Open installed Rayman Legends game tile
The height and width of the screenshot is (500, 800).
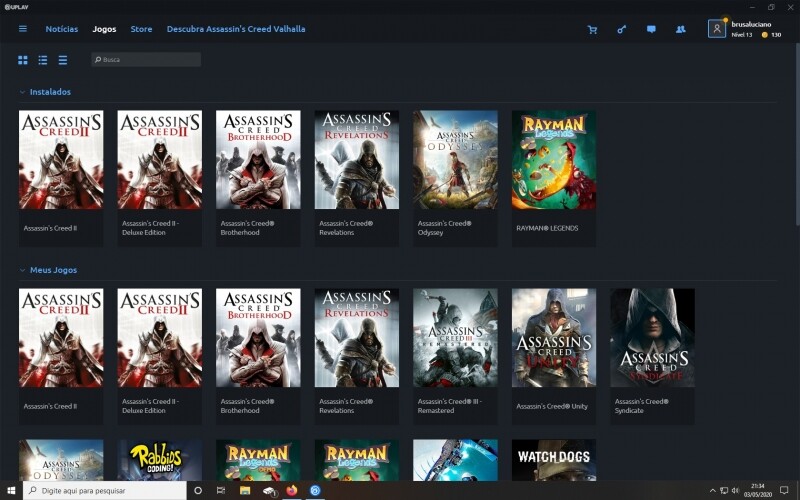tap(553, 160)
